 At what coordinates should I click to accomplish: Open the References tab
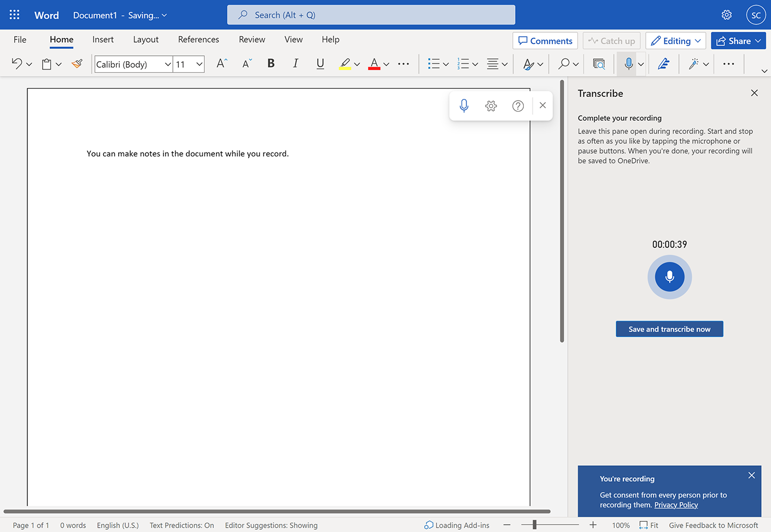click(x=198, y=39)
